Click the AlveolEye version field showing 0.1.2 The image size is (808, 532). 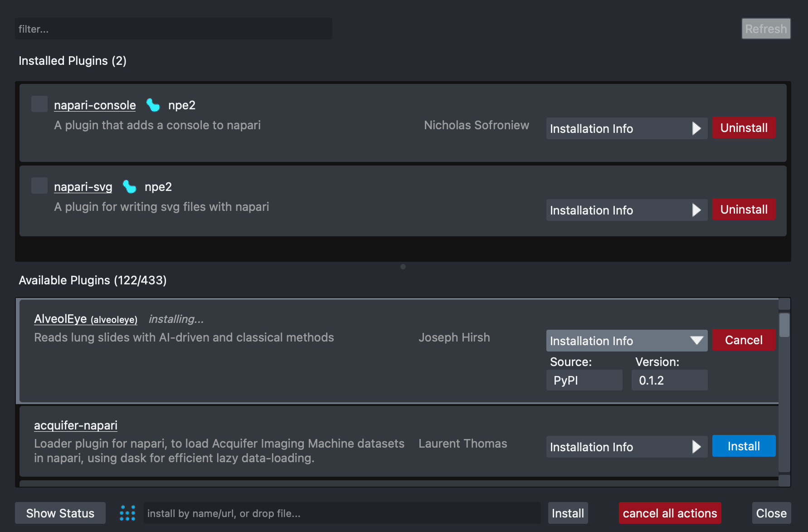(x=669, y=380)
